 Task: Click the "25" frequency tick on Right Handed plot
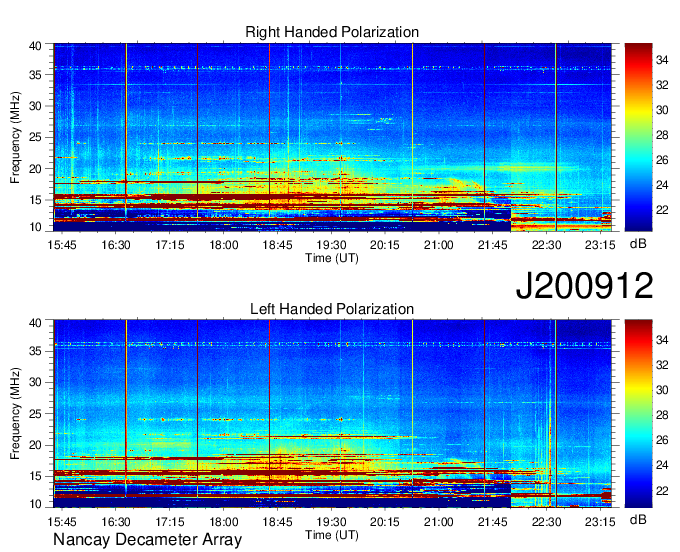(x=35, y=137)
